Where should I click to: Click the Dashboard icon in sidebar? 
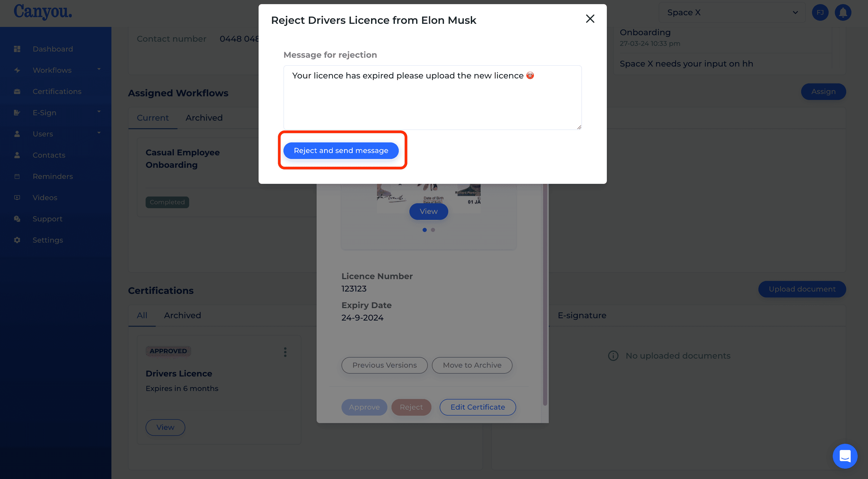tap(17, 48)
